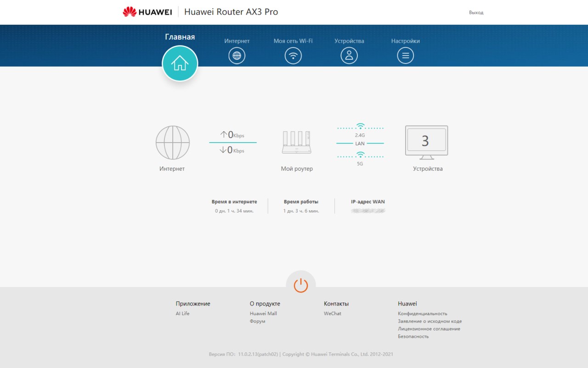Select the Главная tab label
The image size is (588, 368).
coord(180,37)
